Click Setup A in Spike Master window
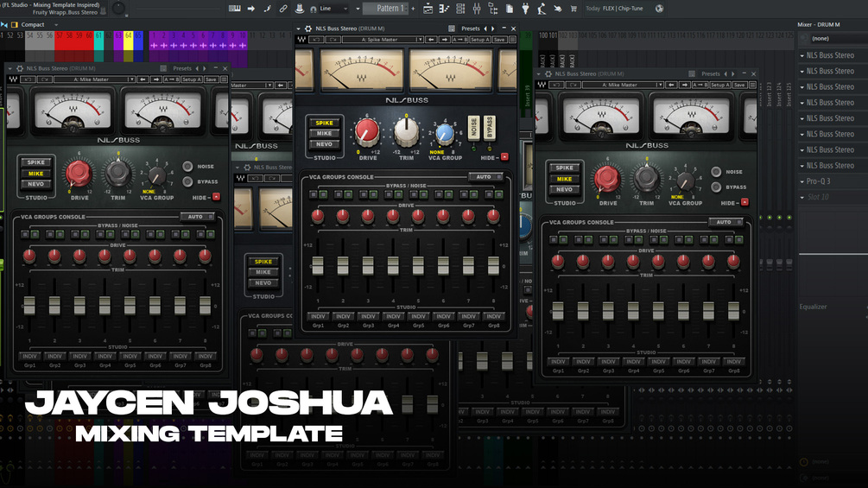868x488 pixels. 480,40
